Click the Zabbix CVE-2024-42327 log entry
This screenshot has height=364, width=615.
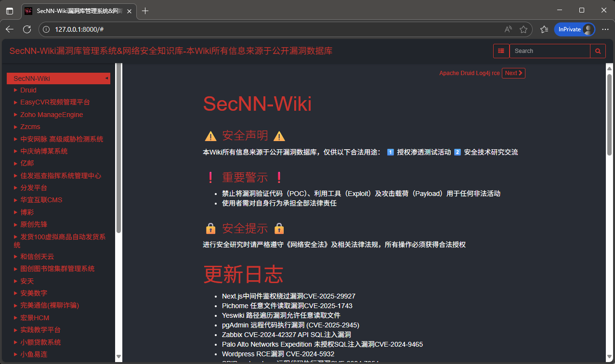[x=287, y=335]
